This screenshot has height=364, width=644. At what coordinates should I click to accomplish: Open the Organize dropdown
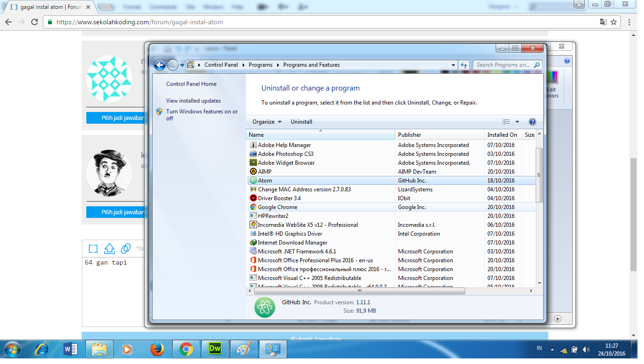point(267,122)
